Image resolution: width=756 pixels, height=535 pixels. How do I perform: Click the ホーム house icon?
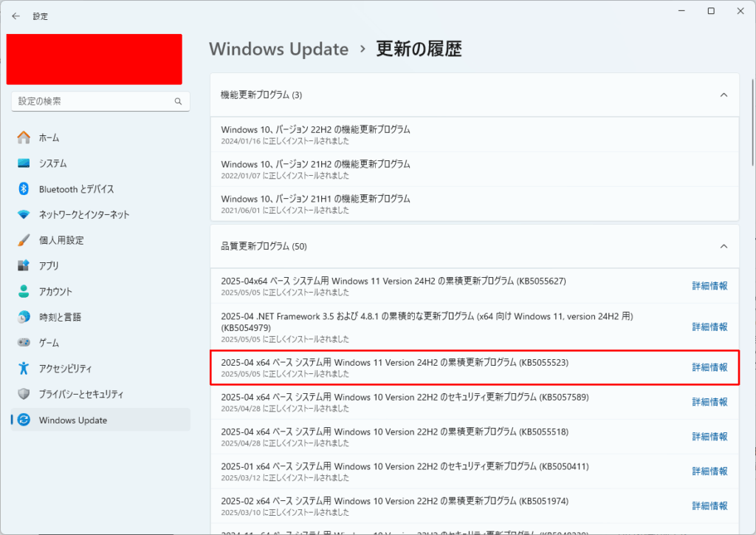point(24,137)
